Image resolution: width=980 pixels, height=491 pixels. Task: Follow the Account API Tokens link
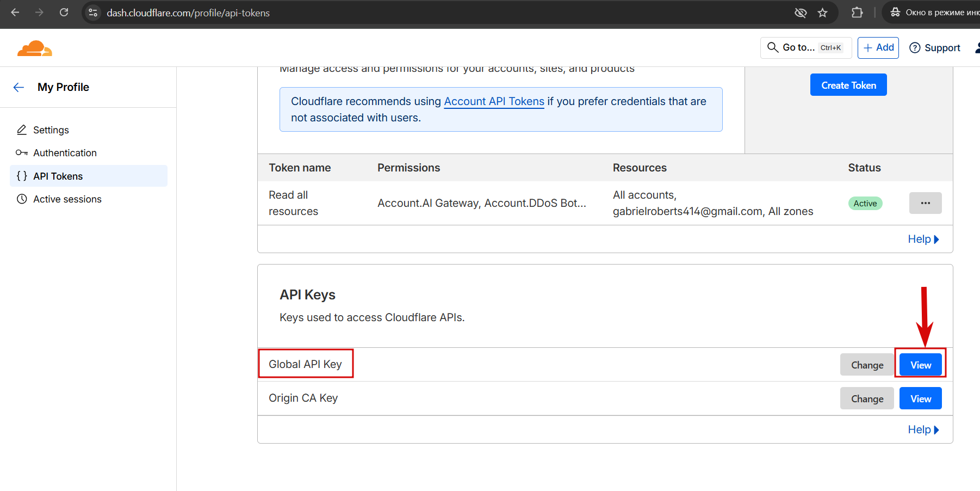494,101
